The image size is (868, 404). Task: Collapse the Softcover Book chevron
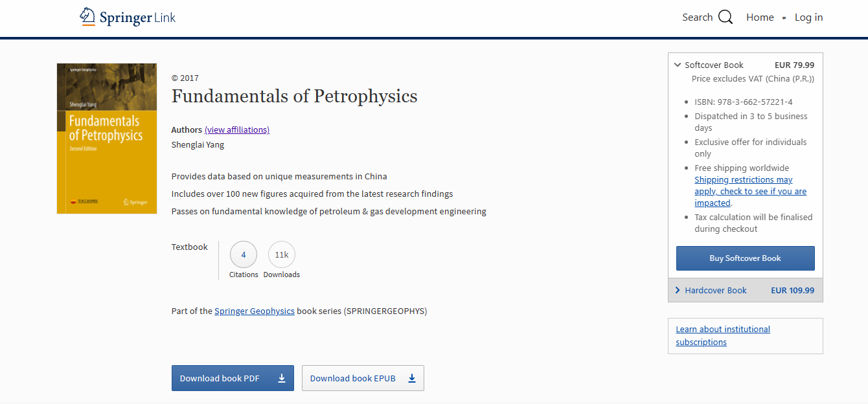click(678, 65)
